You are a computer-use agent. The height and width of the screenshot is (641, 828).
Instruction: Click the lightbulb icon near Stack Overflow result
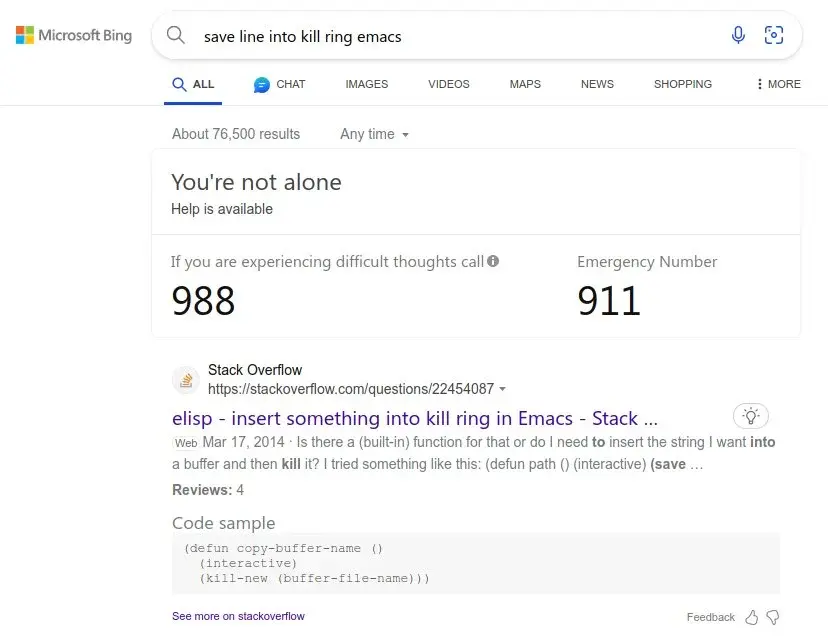click(x=751, y=416)
